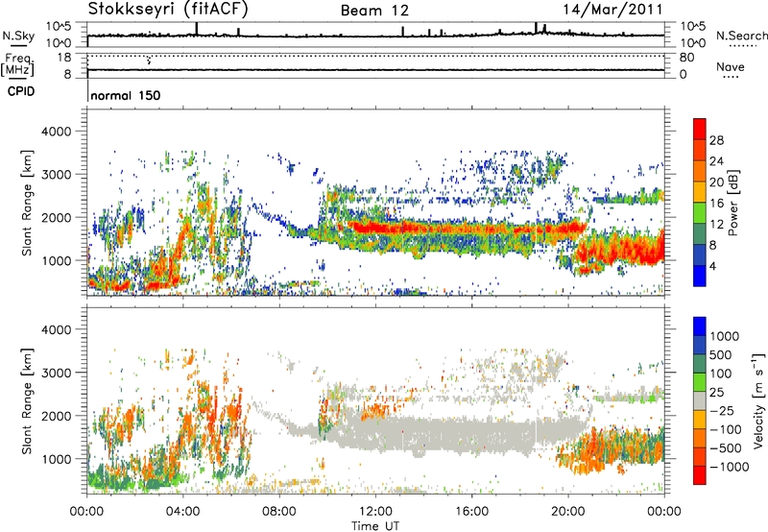Click the power panel 'Slant Range [km]' label
The width and height of the screenshot is (768, 532).
click(x=27, y=203)
